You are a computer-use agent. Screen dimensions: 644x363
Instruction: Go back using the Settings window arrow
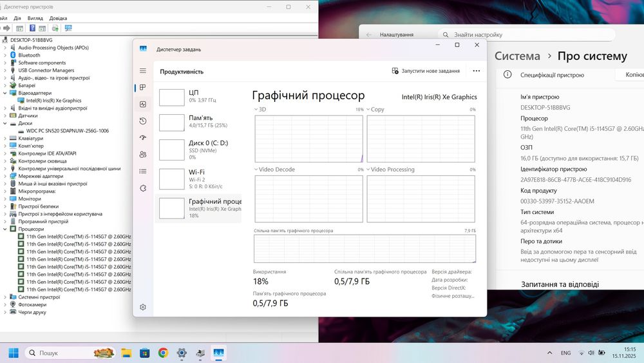pos(369,35)
